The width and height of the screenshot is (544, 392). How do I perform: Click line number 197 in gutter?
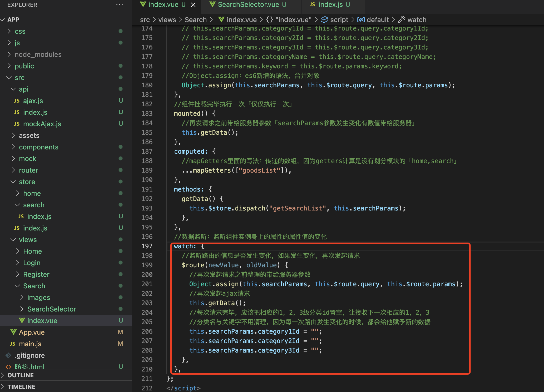(x=147, y=246)
